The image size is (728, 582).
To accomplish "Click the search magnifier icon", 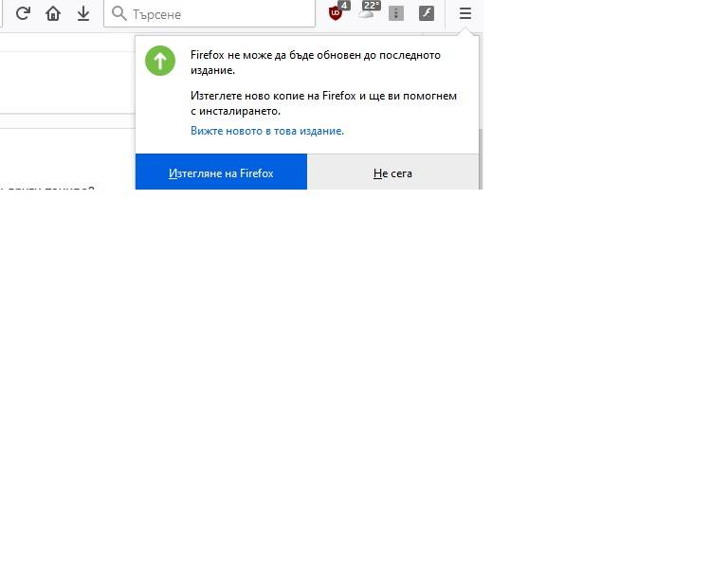I will pyautogui.click(x=119, y=13).
